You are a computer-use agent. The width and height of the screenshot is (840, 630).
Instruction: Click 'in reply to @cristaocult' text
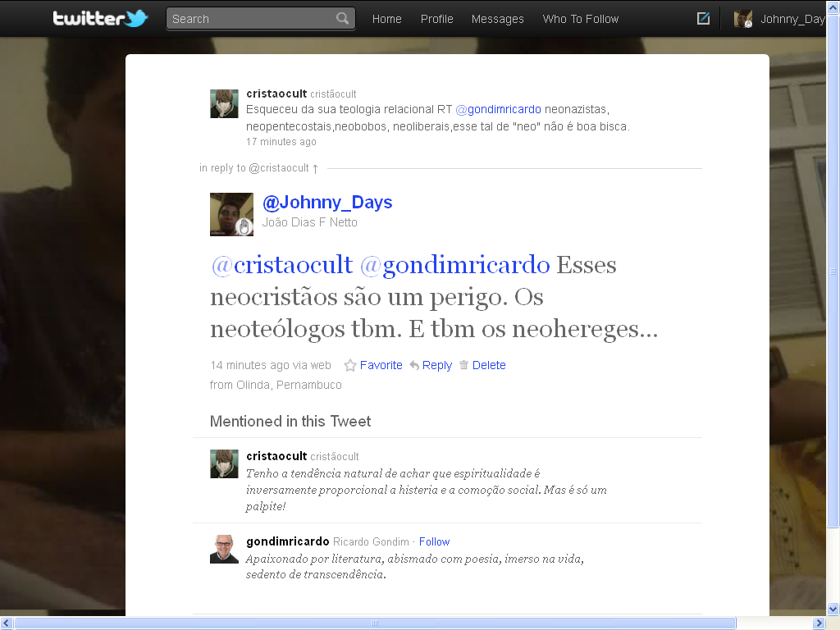pyautogui.click(x=254, y=167)
